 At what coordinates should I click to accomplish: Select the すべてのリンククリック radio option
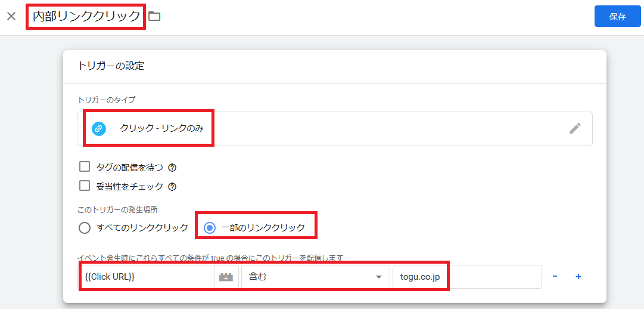click(x=85, y=228)
